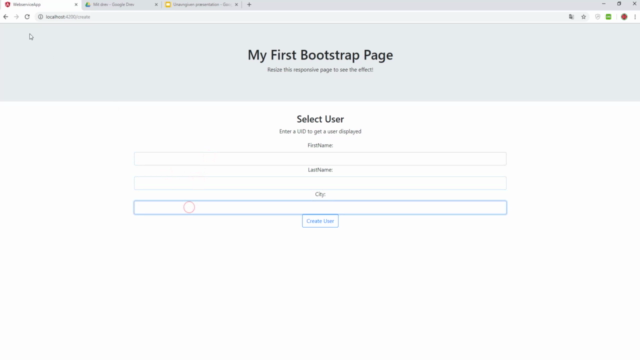Screen dimensions: 640x360
Task: Restore down the browser window
Action: (x=619, y=4)
